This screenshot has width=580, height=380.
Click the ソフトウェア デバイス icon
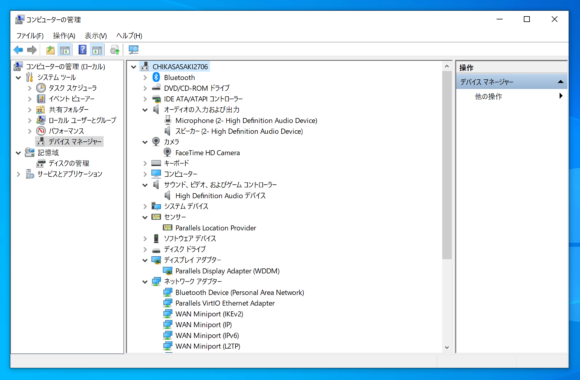pyautogui.click(x=156, y=238)
